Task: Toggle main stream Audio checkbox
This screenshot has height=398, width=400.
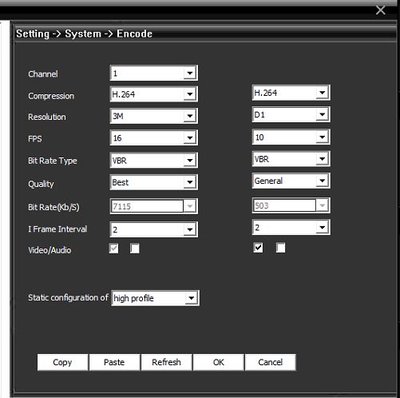Action: [135, 248]
